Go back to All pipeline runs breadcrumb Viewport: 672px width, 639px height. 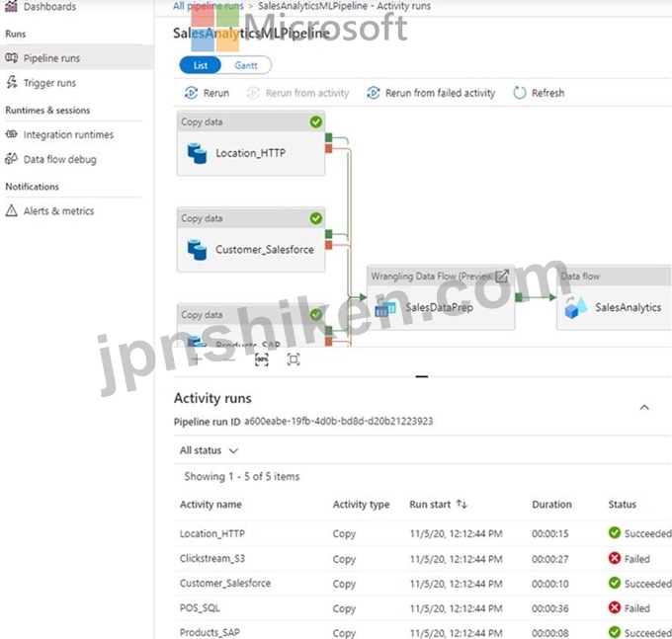[209, 6]
